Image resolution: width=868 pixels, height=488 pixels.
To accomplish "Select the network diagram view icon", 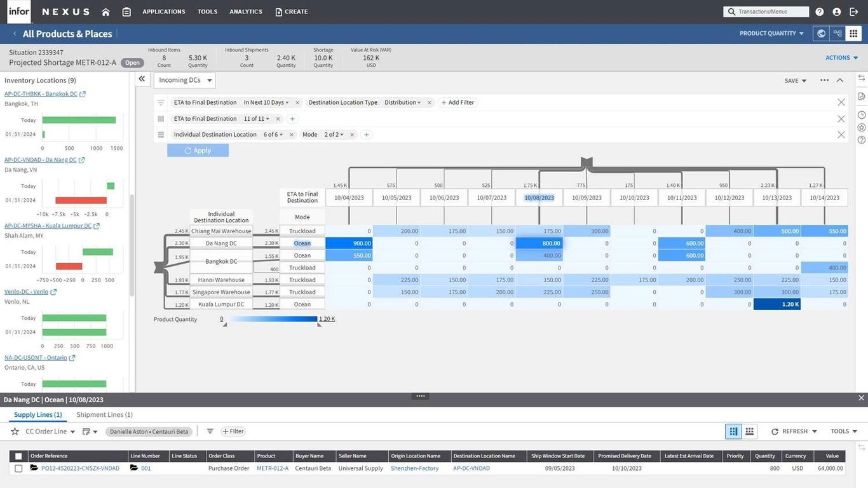I will tap(837, 34).
